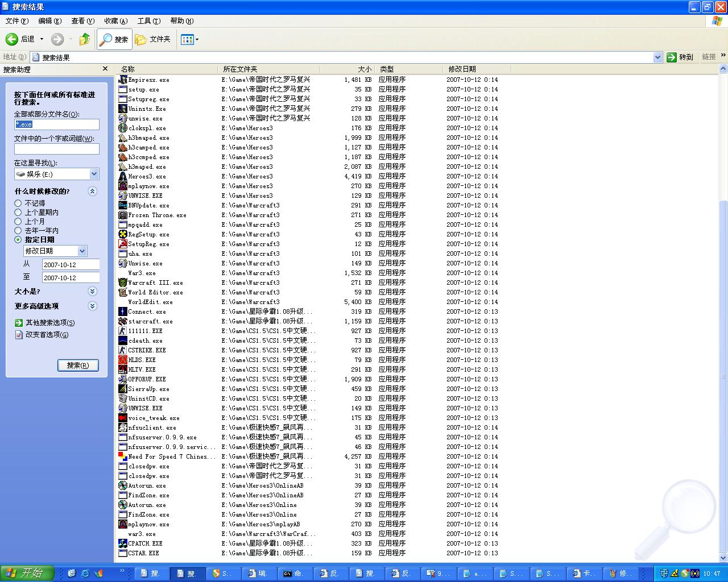This screenshot has width=728, height=582.
Task: Select the World Editor.exe icon
Action: 123,292
